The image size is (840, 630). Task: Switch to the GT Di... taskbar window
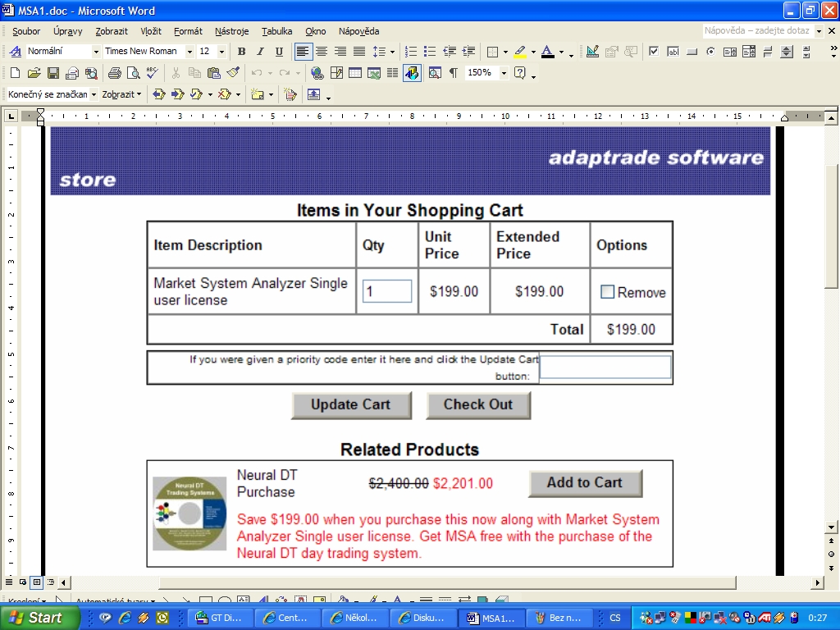[219, 618]
